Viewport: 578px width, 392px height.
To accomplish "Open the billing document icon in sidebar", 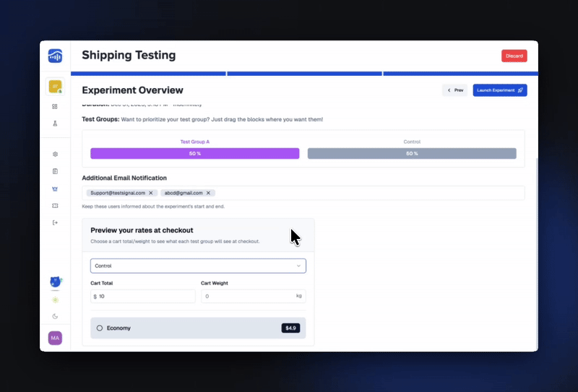I will [55, 171].
